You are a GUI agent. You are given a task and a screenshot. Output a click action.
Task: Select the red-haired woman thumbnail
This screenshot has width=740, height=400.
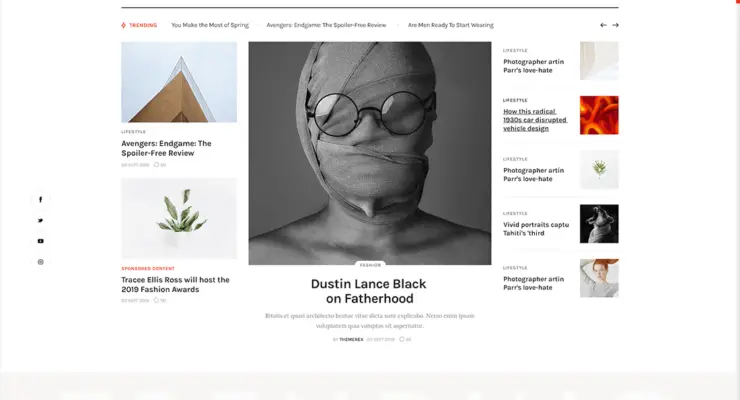(x=599, y=278)
